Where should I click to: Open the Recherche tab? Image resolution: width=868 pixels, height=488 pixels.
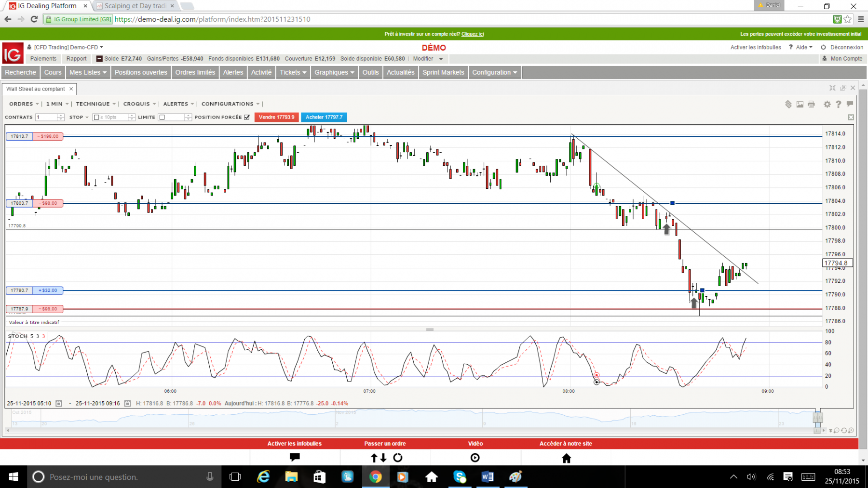21,72
